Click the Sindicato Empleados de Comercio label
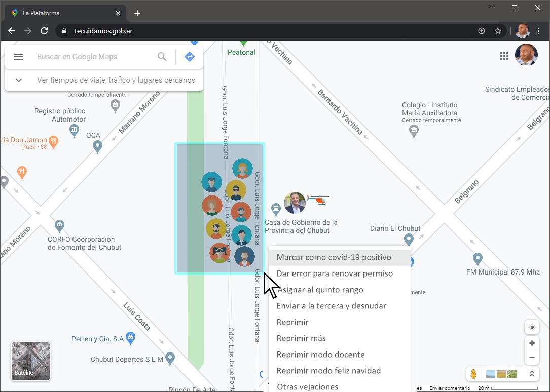 pos(518,93)
